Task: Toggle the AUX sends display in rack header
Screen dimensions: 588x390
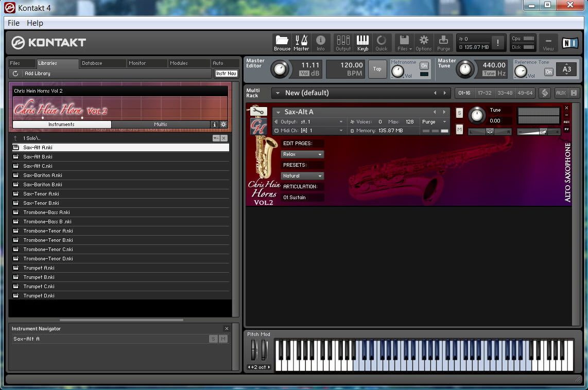Action: [x=561, y=93]
